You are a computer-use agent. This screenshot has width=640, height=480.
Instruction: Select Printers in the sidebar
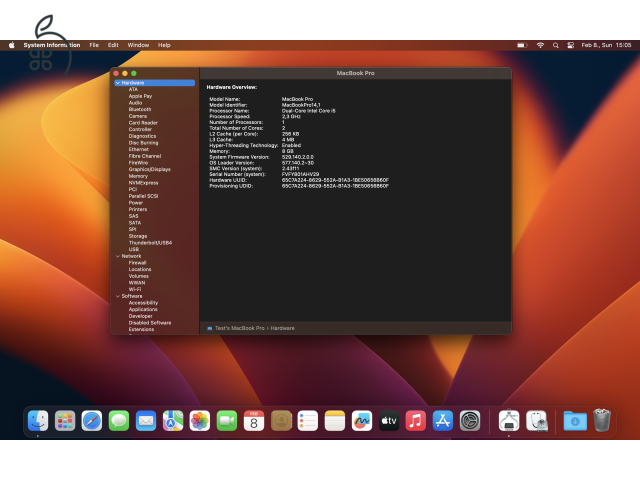pyautogui.click(x=138, y=209)
